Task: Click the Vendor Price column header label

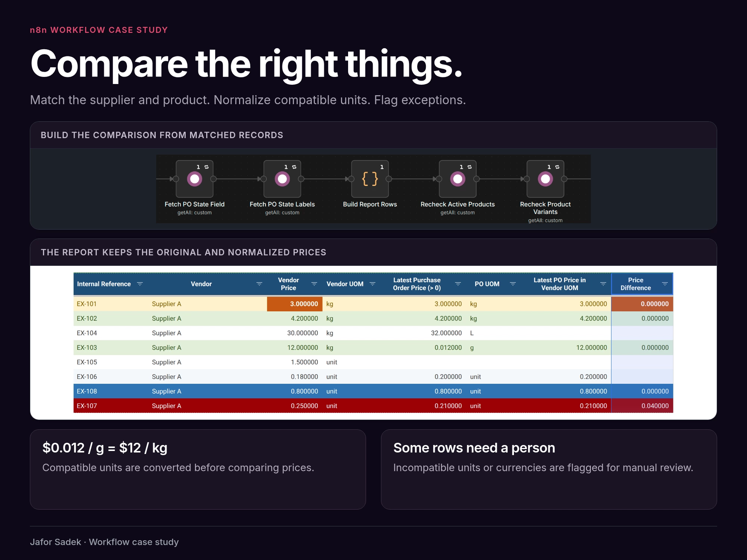Action: 288,284
